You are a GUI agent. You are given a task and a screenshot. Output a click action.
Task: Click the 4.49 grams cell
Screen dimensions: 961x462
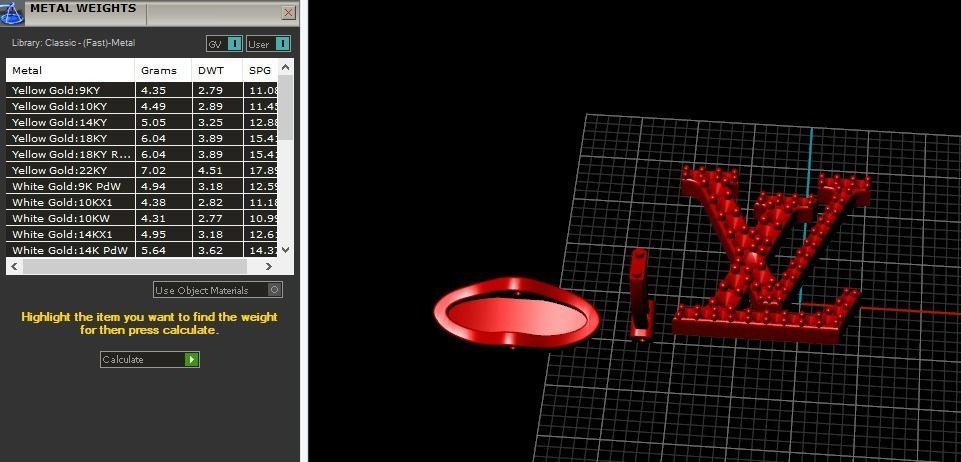point(153,106)
